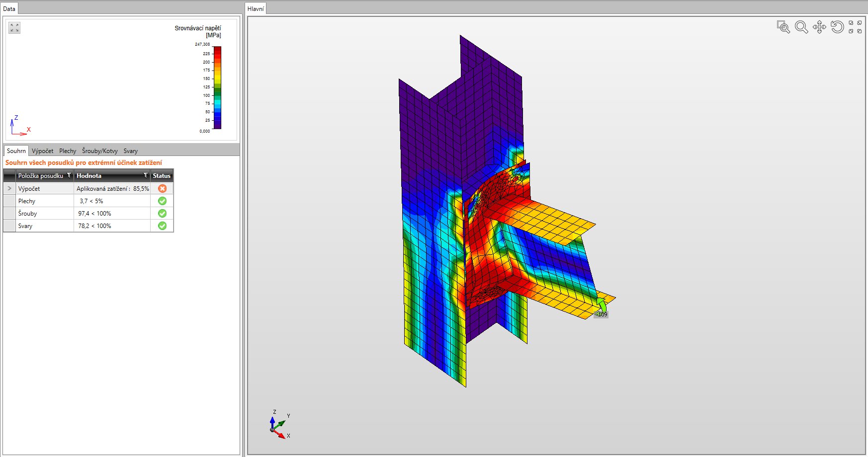868x457 pixels.
Task: Expand the legend preview panel
Action: pyautogui.click(x=14, y=28)
